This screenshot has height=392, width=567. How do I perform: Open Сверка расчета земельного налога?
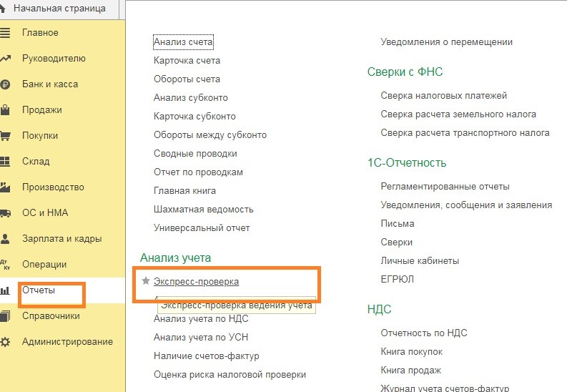point(458,114)
